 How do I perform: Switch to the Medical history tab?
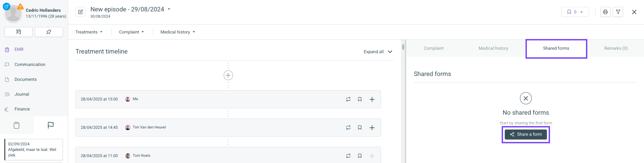(493, 48)
